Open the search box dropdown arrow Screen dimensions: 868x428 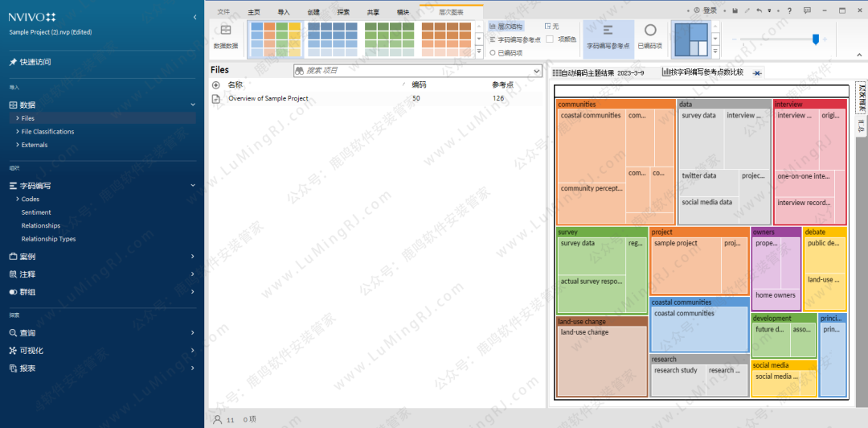(537, 71)
